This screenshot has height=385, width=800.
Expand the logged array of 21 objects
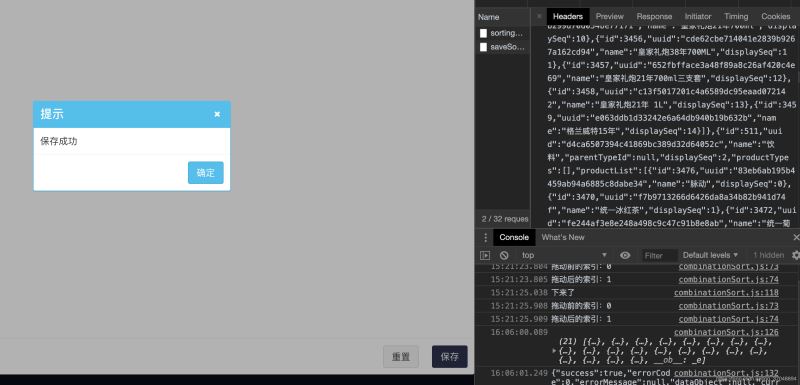555,351
